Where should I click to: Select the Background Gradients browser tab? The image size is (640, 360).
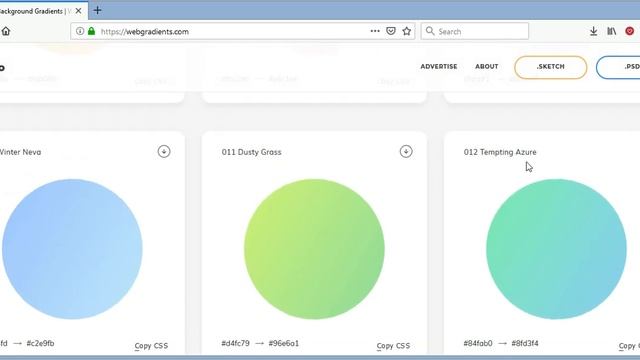[x=43, y=11]
